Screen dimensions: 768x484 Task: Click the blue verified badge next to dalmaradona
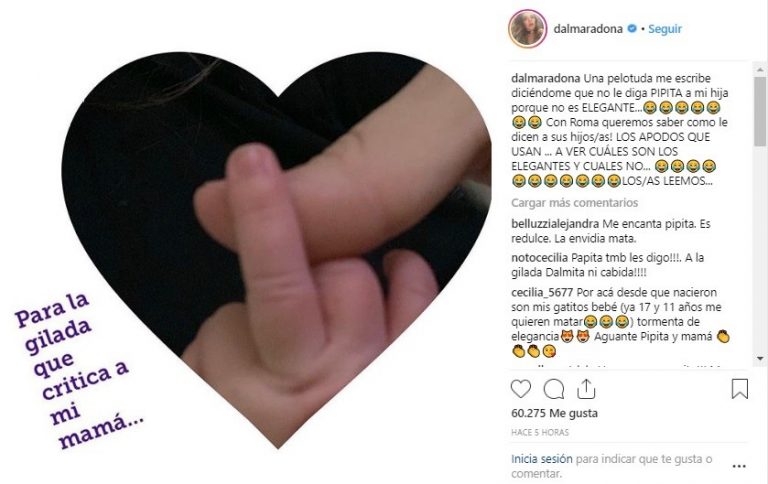632,28
